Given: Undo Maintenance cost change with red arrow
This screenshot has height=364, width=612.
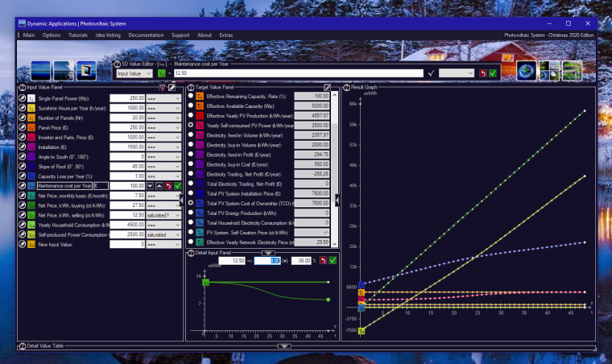Looking at the screenshot, I should [x=168, y=185].
